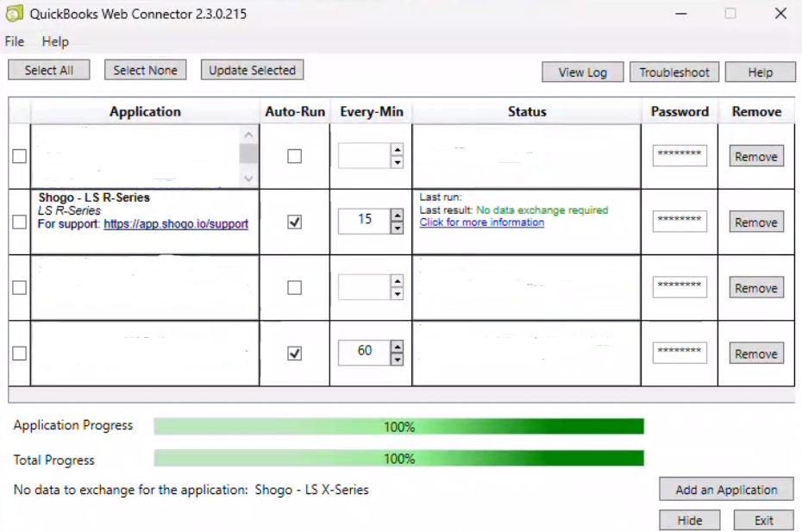The height and width of the screenshot is (532, 802).
Task: Click the scrollbar thumb in the first application cell
Action: point(248,153)
